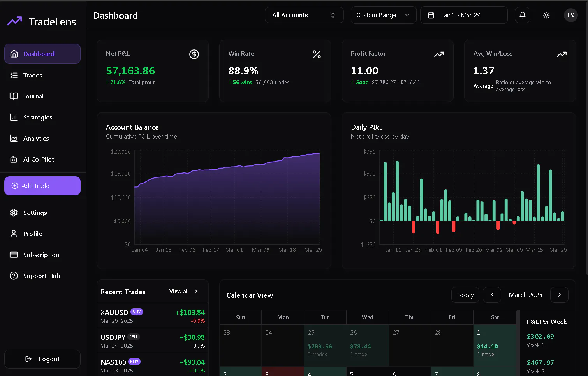The width and height of the screenshot is (588, 376).
Task: Open the Journal page label
Action: pos(33,96)
